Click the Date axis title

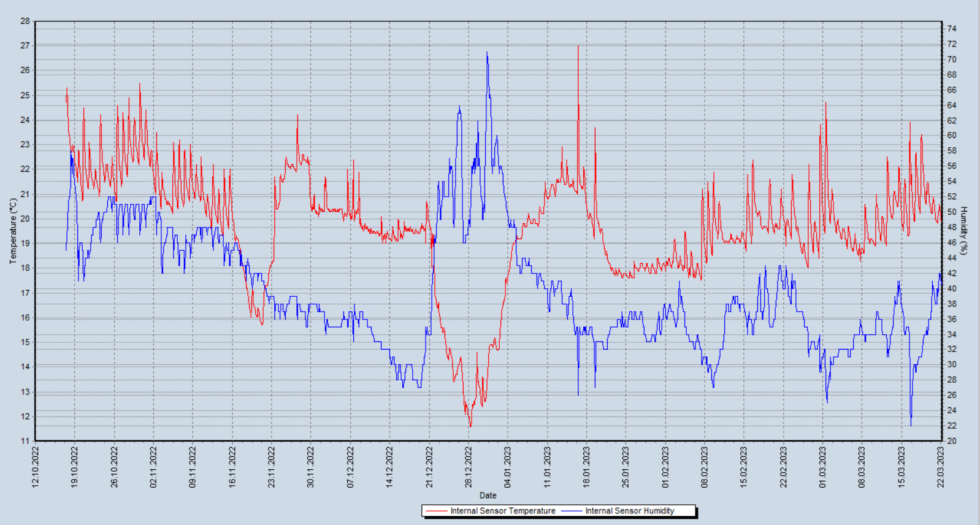pyautogui.click(x=488, y=496)
